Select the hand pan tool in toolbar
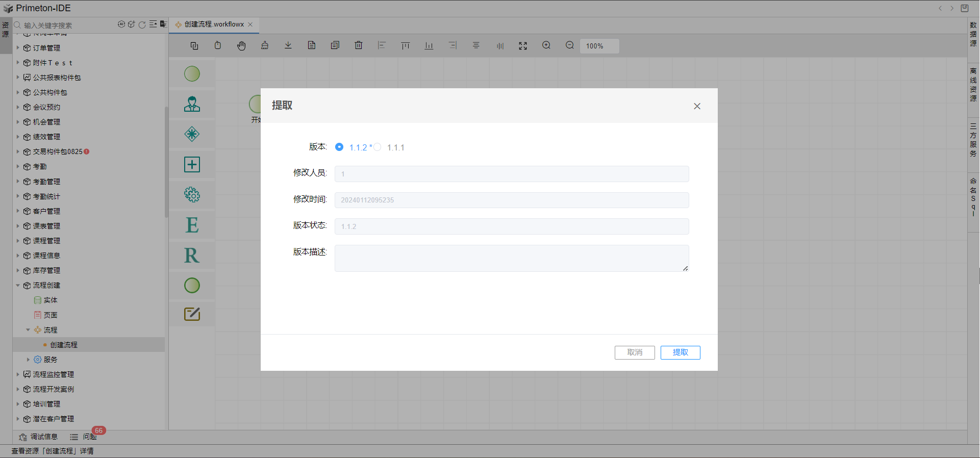 point(241,46)
